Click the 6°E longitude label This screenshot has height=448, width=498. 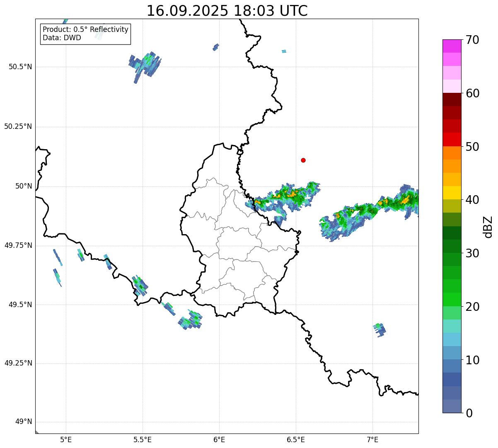coord(219,440)
